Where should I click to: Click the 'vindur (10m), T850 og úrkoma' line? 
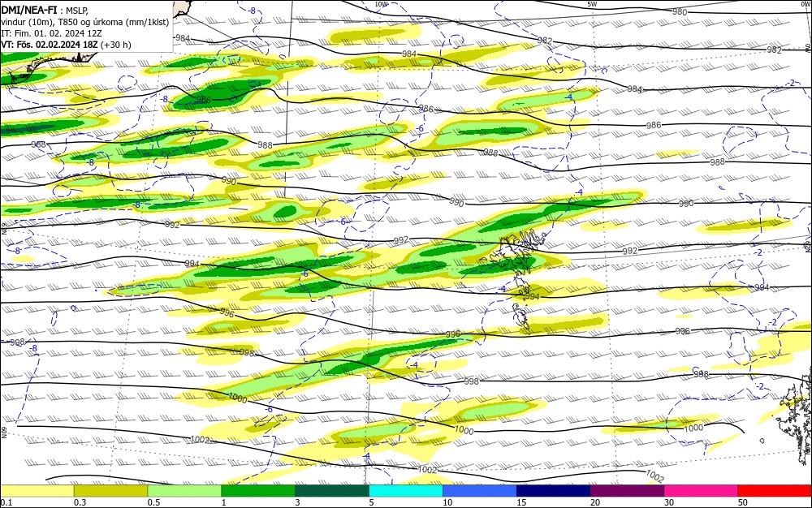click(x=85, y=22)
